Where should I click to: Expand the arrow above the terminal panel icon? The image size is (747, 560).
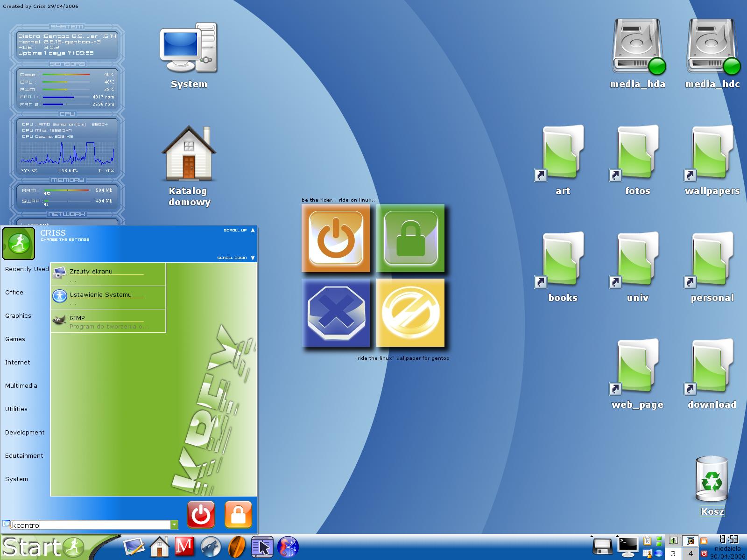tap(617, 536)
